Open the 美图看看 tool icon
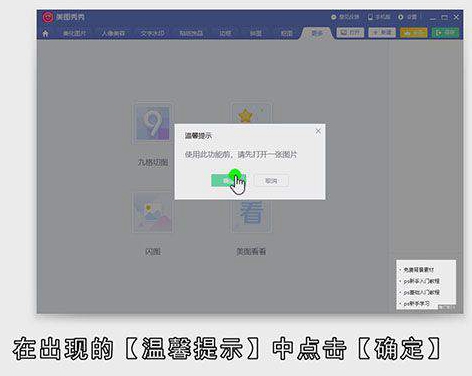Viewport: 472px width, 376px height. coord(251,216)
